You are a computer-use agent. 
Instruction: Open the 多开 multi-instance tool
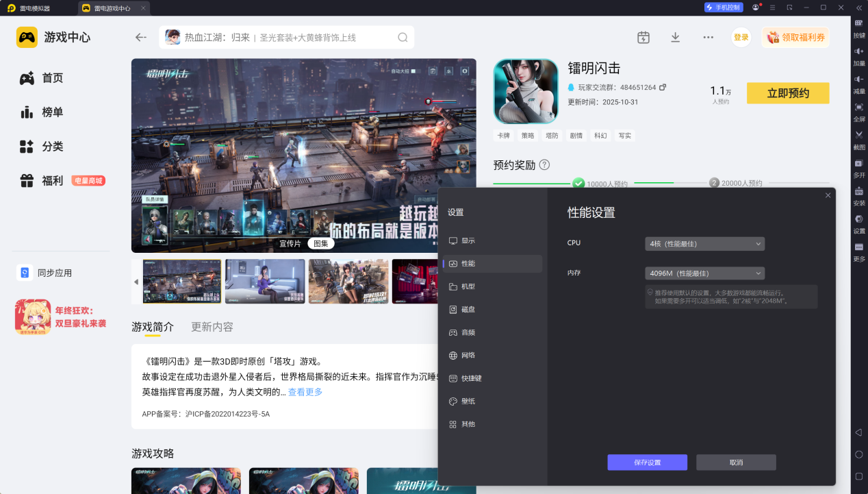(859, 163)
